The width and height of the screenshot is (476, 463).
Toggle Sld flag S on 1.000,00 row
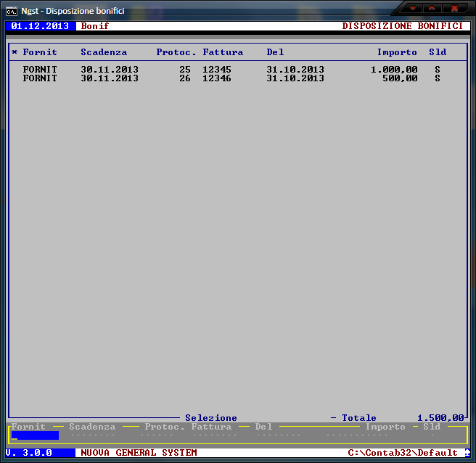pyautogui.click(x=438, y=70)
